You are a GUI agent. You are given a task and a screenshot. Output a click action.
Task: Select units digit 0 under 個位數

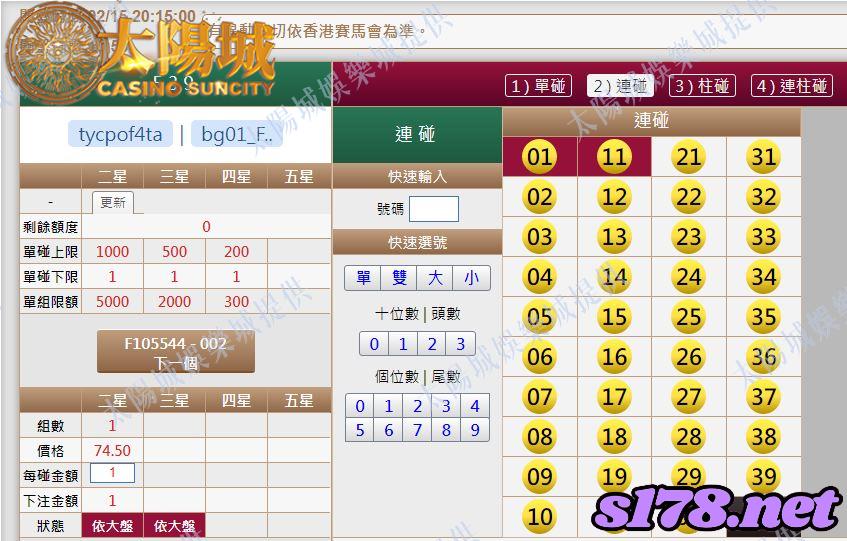pos(360,406)
